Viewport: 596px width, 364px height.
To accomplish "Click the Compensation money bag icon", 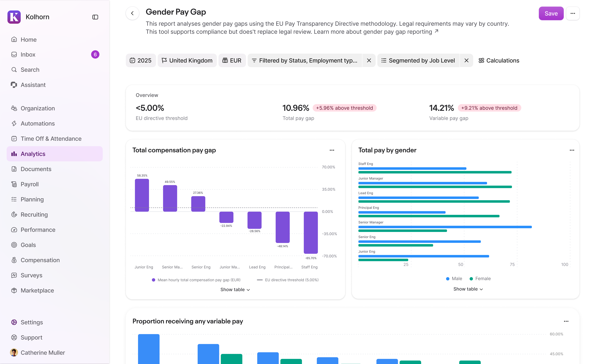I will [x=14, y=260].
